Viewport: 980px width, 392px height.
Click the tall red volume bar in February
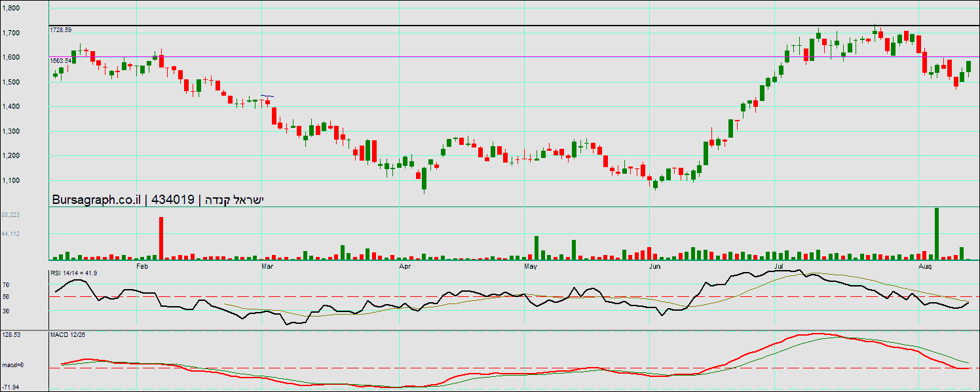coord(161,239)
